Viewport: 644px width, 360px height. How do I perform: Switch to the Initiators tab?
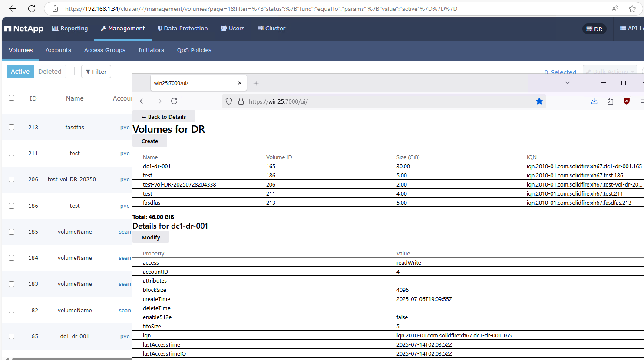point(151,50)
